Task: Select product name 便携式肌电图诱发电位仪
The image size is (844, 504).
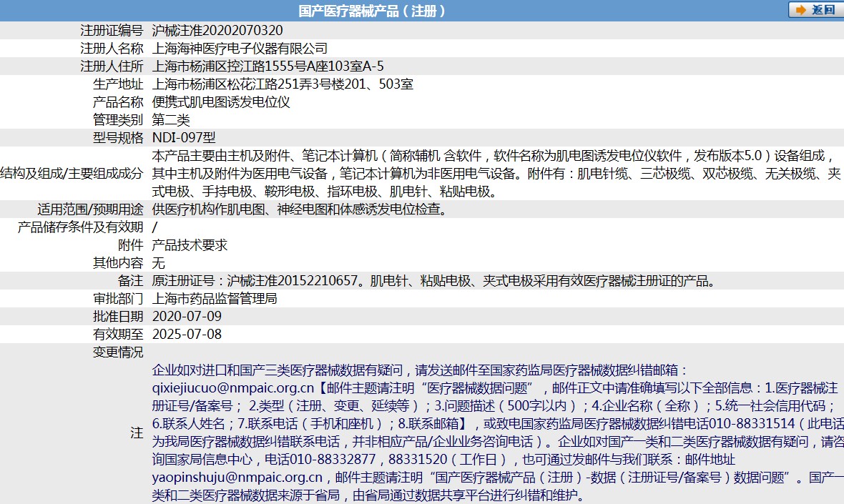Action: [221, 102]
